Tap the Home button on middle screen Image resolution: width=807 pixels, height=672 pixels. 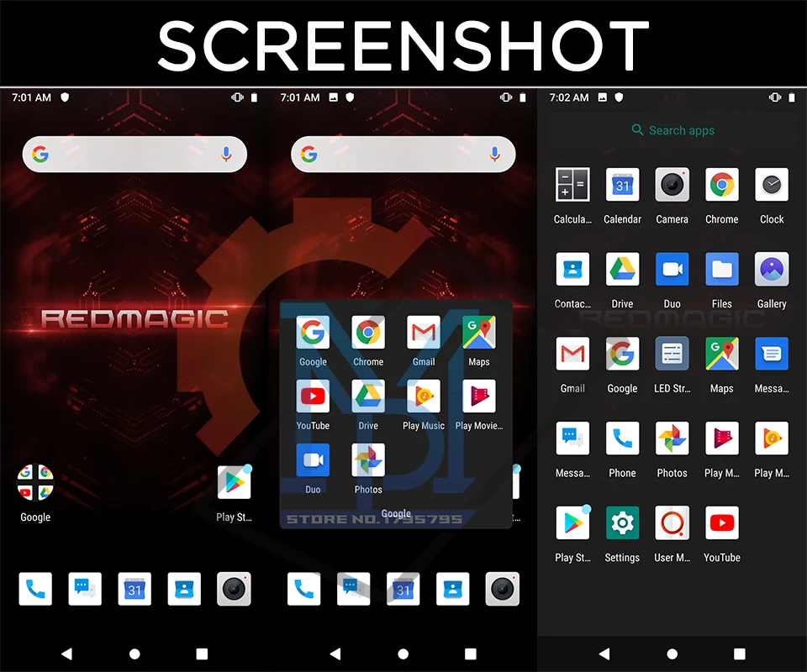(403, 654)
